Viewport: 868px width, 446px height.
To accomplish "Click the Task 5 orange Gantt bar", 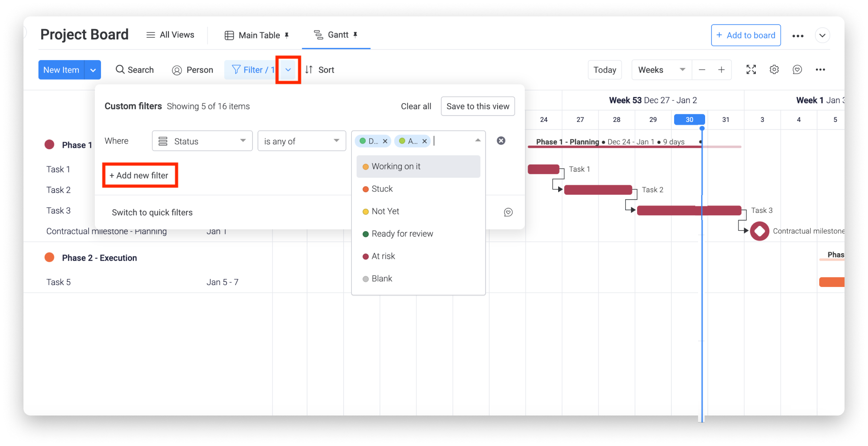I will (x=831, y=282).
